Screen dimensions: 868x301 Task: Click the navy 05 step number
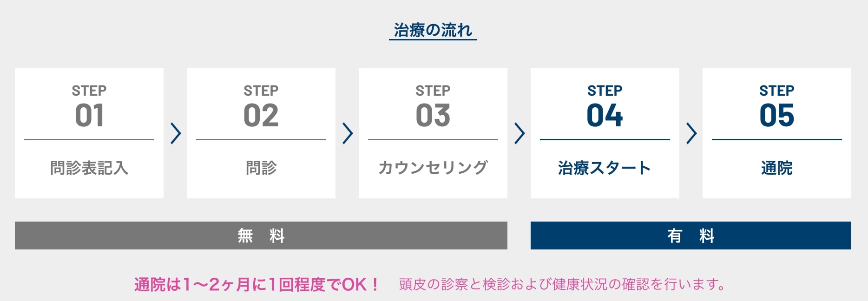tap(777, 115)
